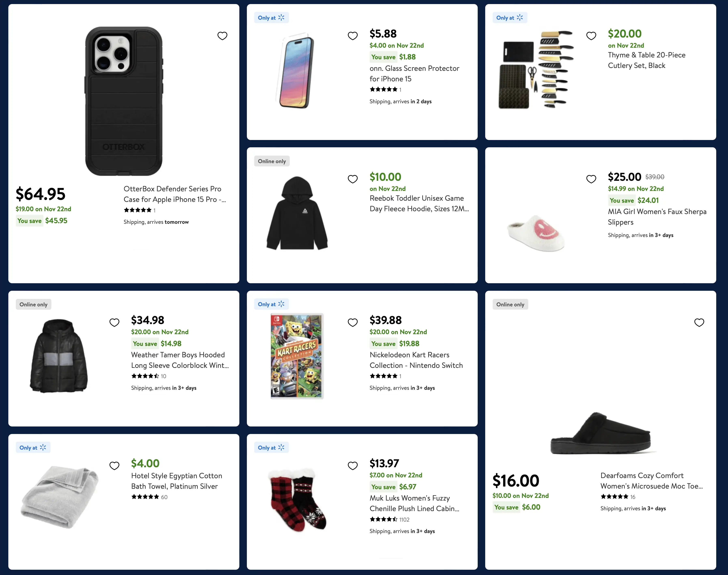728x575 pixels.
Task: Open the Kart Racers game cover image
Action: tap(297, 356)
